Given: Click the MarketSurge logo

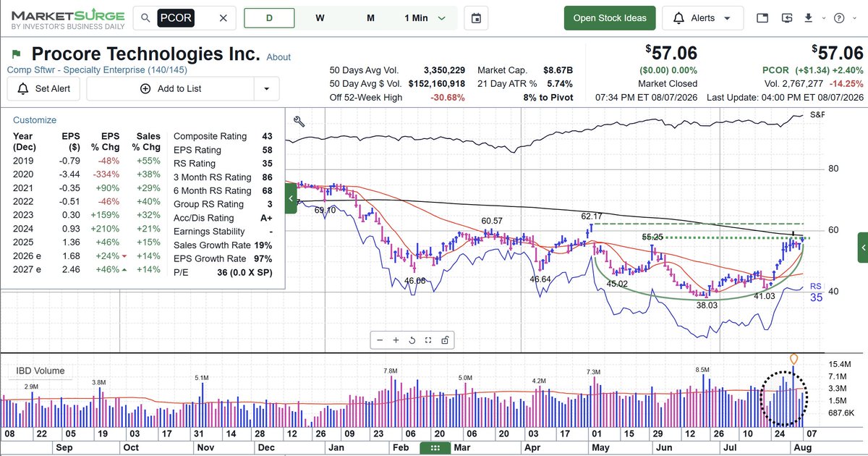Looking at the screenshot, I should tap(67, 18).
